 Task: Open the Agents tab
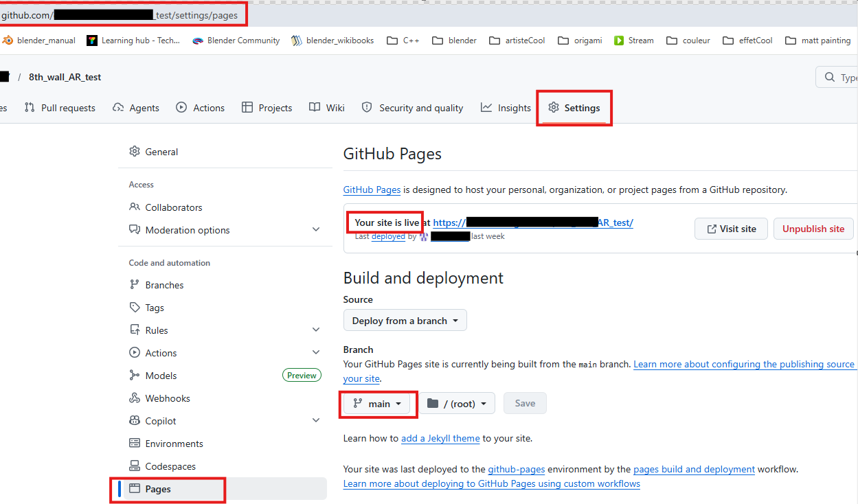point(136,108)
